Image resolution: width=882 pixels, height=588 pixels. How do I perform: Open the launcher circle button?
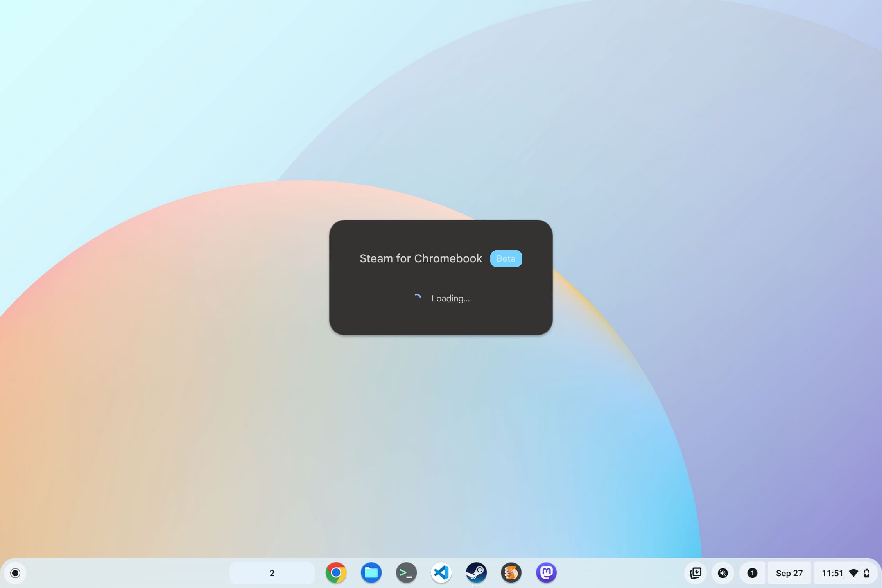click(15, 573)
